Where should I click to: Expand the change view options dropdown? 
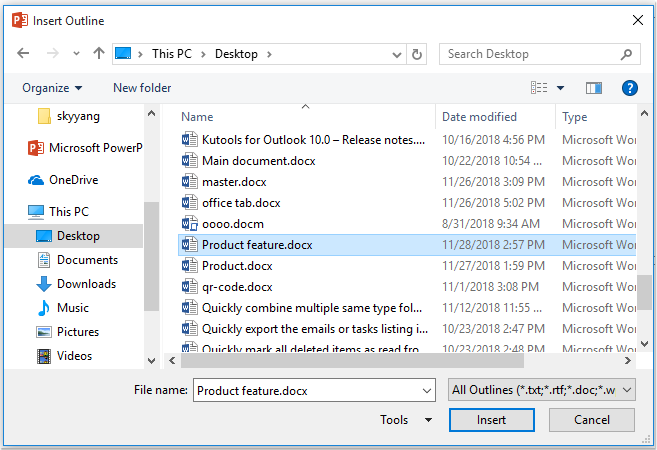tap(560, 88)
